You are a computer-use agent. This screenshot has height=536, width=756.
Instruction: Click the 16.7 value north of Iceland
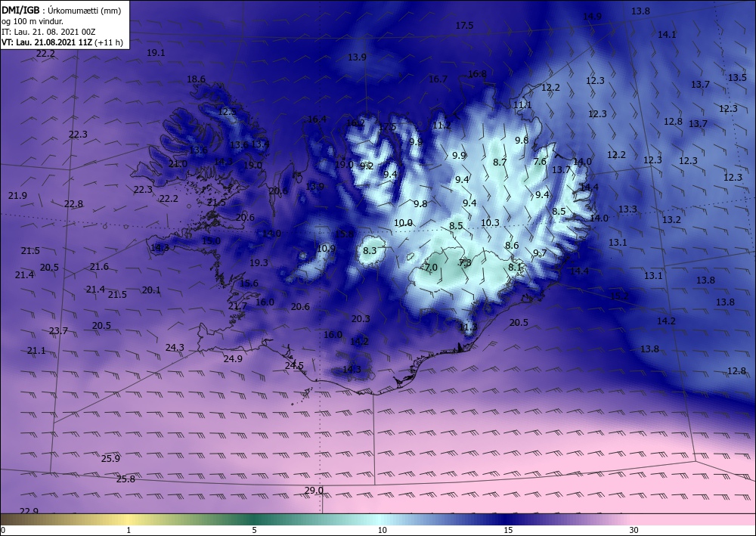click(438, 79)
